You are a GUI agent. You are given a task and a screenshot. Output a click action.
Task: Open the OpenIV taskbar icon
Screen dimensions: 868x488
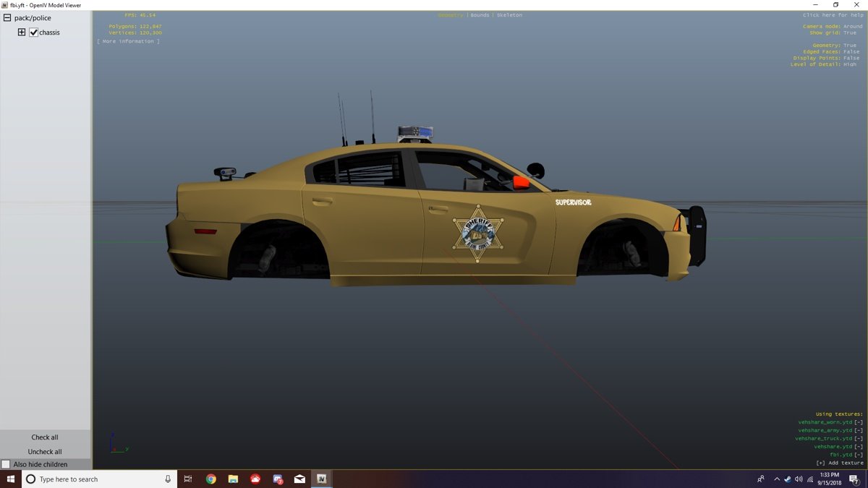[x=321, y=479]
